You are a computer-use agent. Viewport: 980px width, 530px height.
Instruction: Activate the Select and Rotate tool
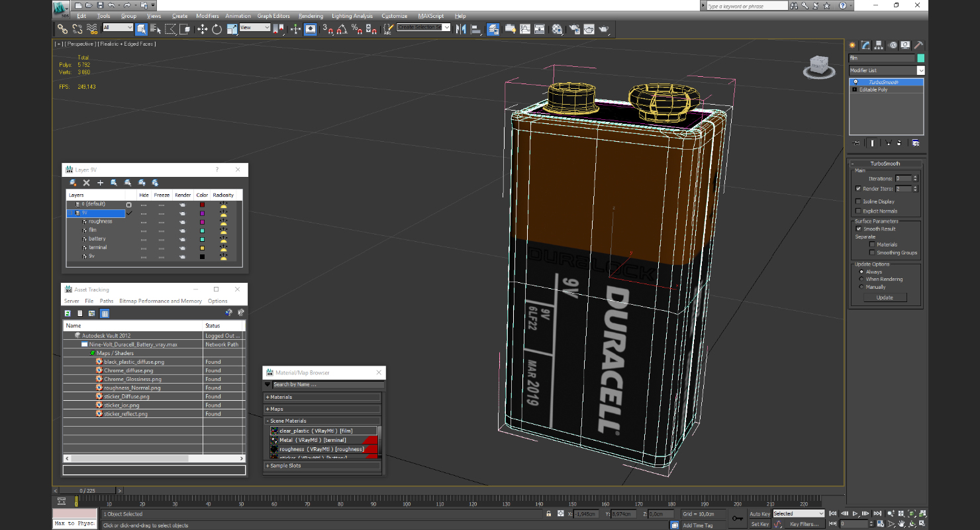coord(217,29)
